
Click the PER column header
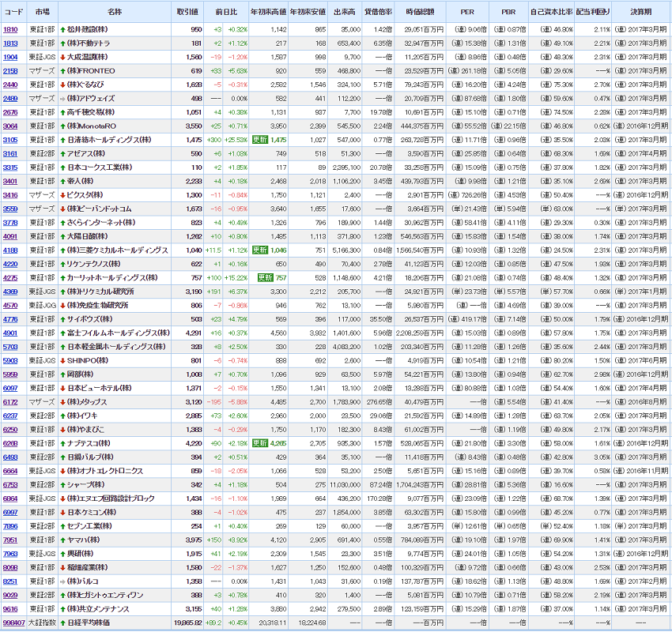[x=467, y=12]
